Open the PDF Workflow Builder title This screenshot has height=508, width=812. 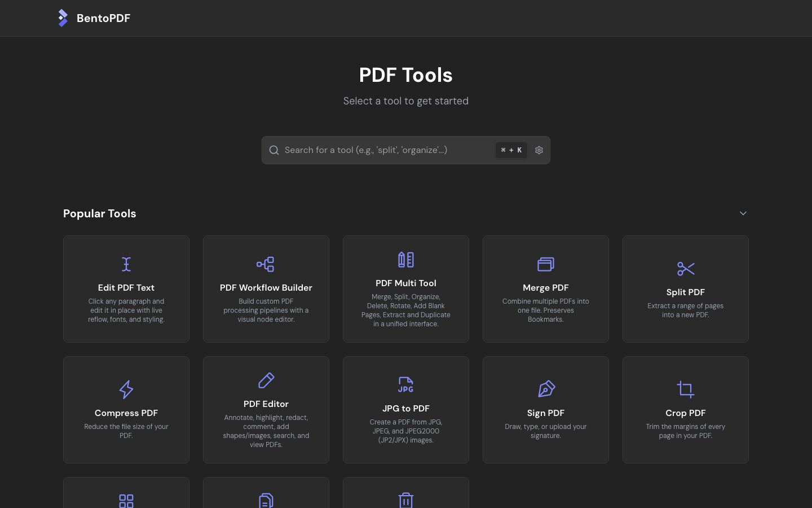click(x=266, y=288)
